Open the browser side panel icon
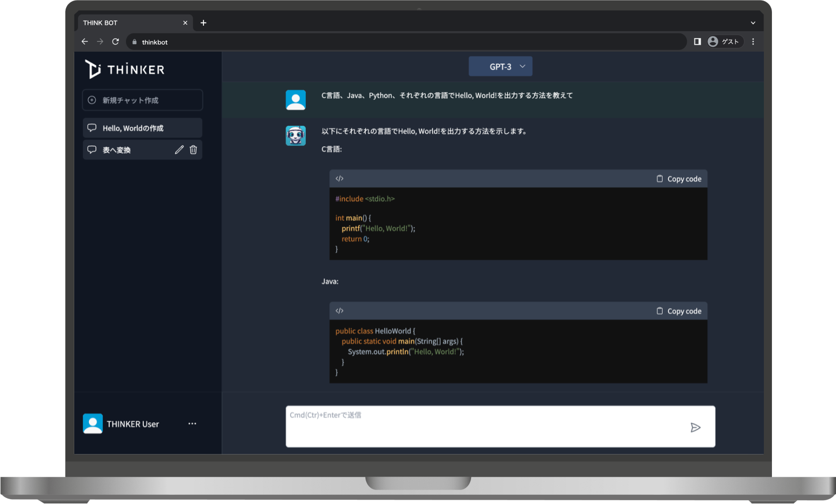 pyautogui.click(x=697, y=41)
